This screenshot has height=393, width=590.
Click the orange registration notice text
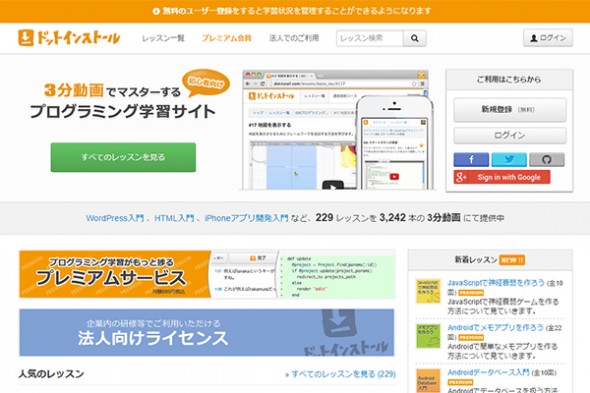click(297, 11)
